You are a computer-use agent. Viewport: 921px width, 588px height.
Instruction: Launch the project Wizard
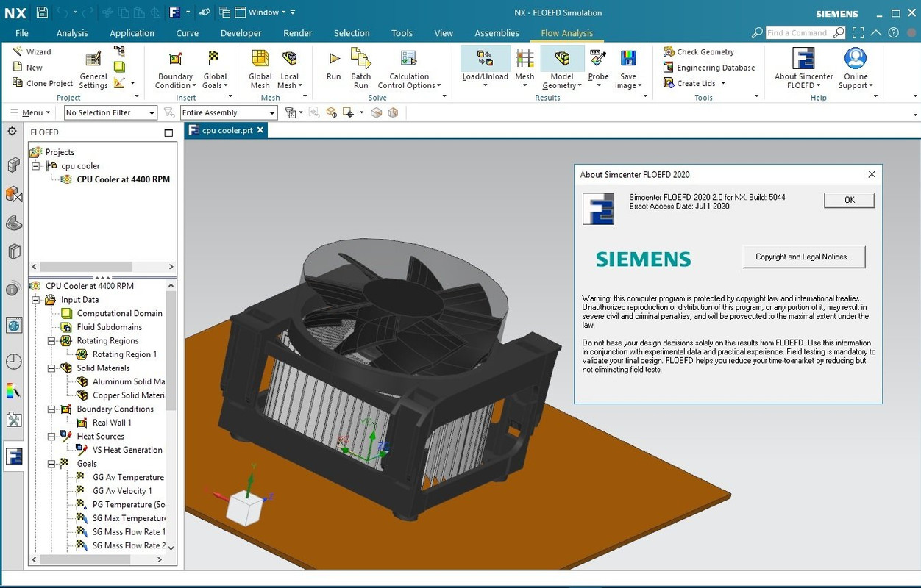tap(32, 51)
